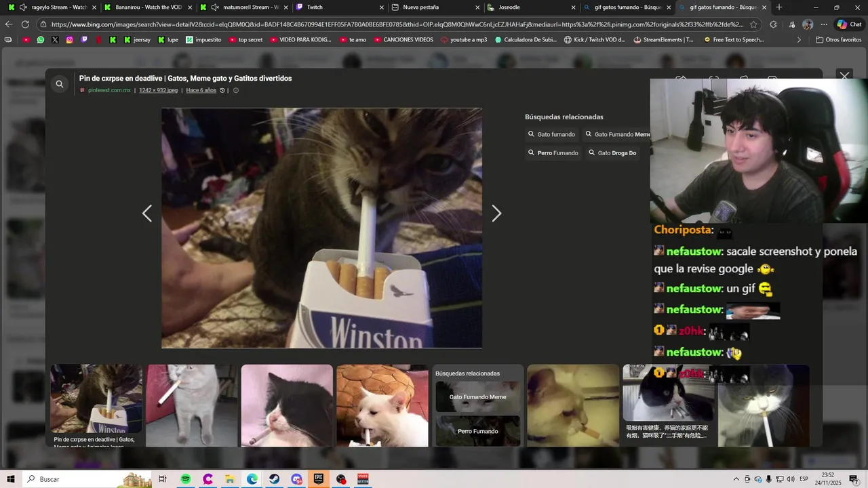
Task: Open 'lupe' bookmark
Action: [x=168, y=40]
